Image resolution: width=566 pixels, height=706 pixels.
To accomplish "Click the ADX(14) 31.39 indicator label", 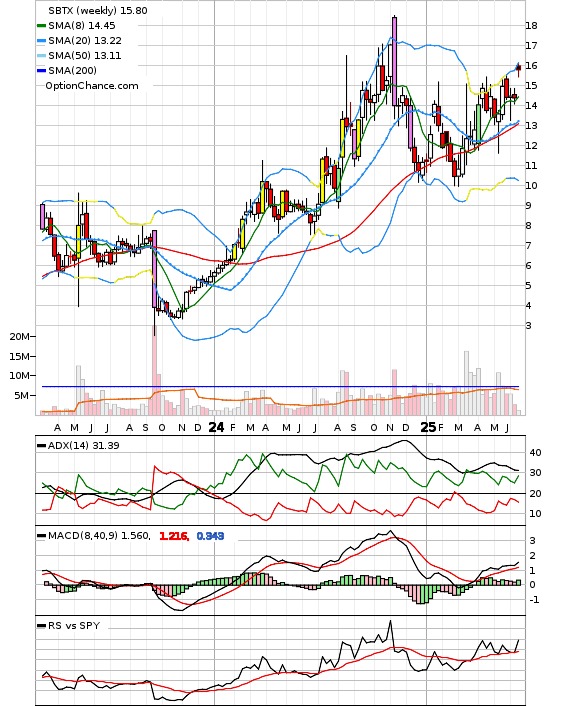I will point(83,445).
